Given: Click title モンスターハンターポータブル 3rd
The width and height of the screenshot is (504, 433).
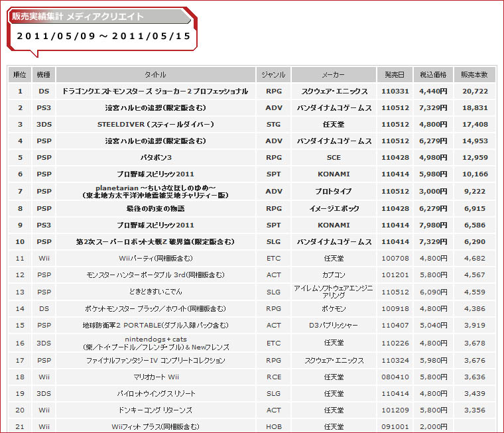Looking at the screenshot, I should coord(156,275).
